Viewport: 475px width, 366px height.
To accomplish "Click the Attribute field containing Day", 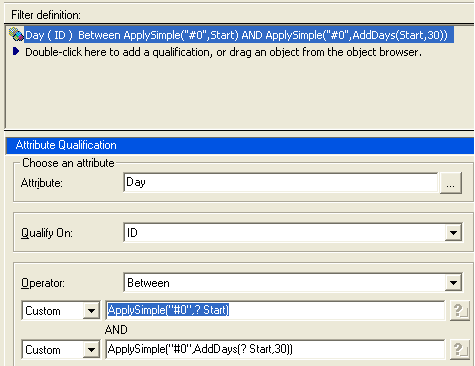I will coord(280,182).
